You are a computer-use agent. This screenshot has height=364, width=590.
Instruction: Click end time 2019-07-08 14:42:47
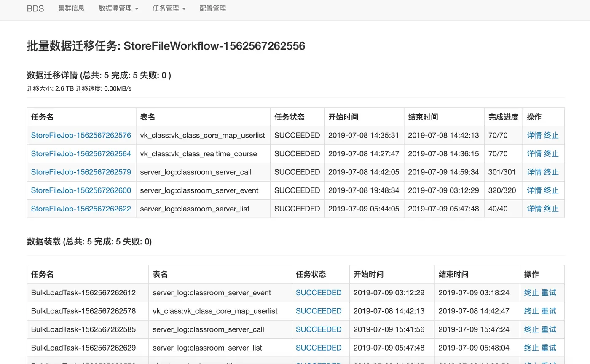474,311
